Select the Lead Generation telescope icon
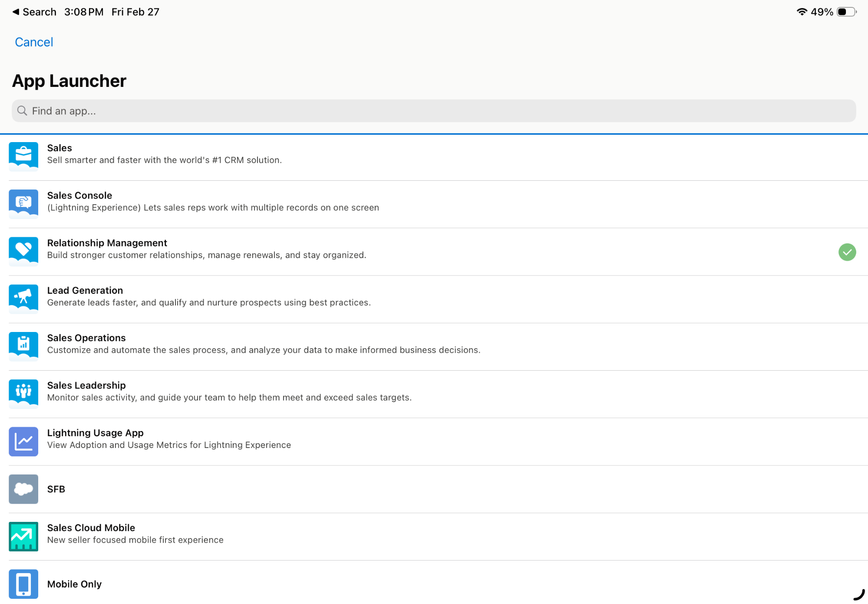This screenshot has width=868, height=604. coord(23,298)
